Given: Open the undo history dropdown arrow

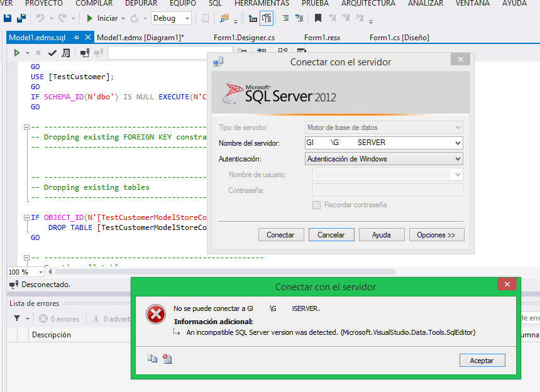Looking at the screenshot, I should (52, 18).
